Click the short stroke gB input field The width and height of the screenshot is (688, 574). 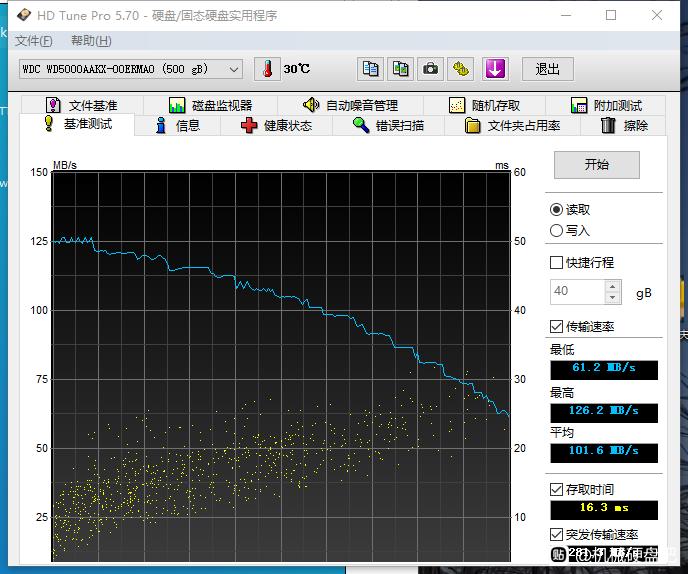pos(577,291)
